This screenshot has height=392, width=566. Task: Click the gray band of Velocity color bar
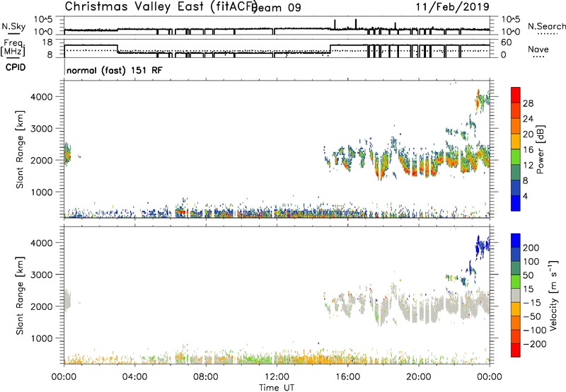tap(516, 296)
